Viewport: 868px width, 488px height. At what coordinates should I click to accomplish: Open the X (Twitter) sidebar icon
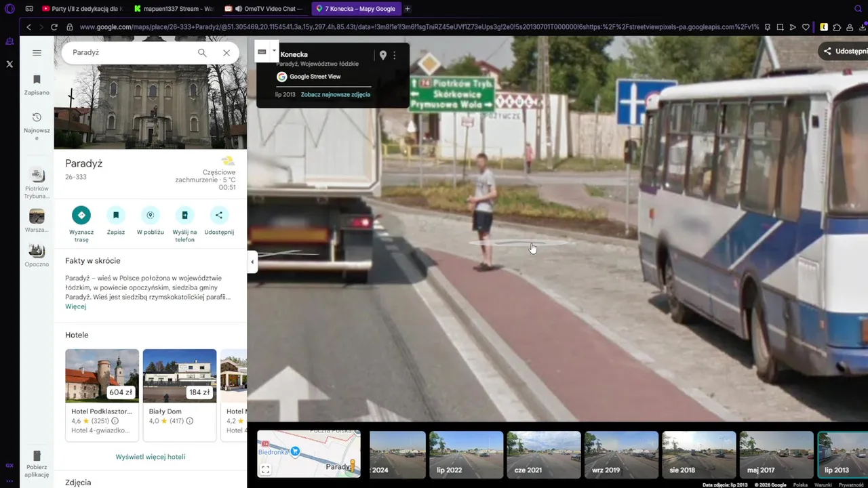(x=9, y=64)
